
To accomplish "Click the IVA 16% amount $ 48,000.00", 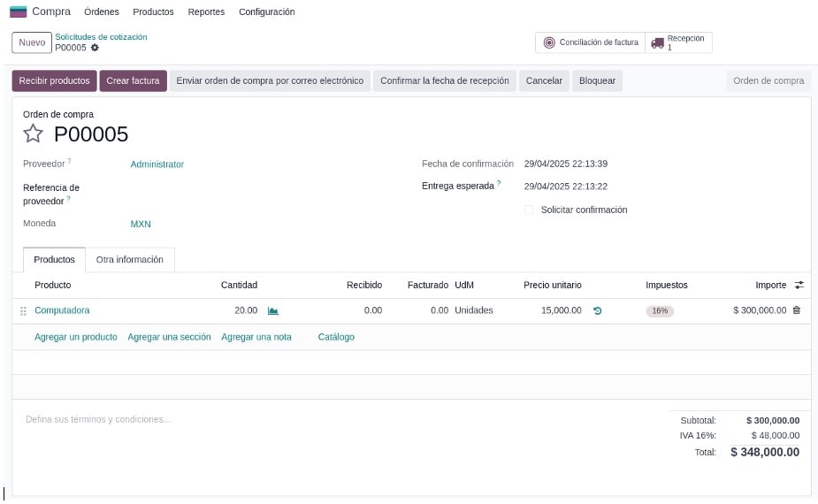I will click(x=776, y=436).
